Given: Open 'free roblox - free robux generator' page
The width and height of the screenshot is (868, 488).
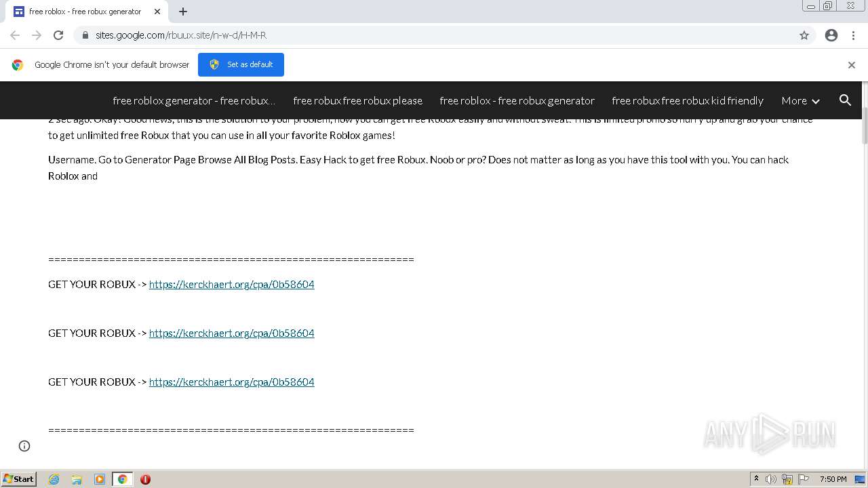Looking at the screenshot, I should point(517,100).
